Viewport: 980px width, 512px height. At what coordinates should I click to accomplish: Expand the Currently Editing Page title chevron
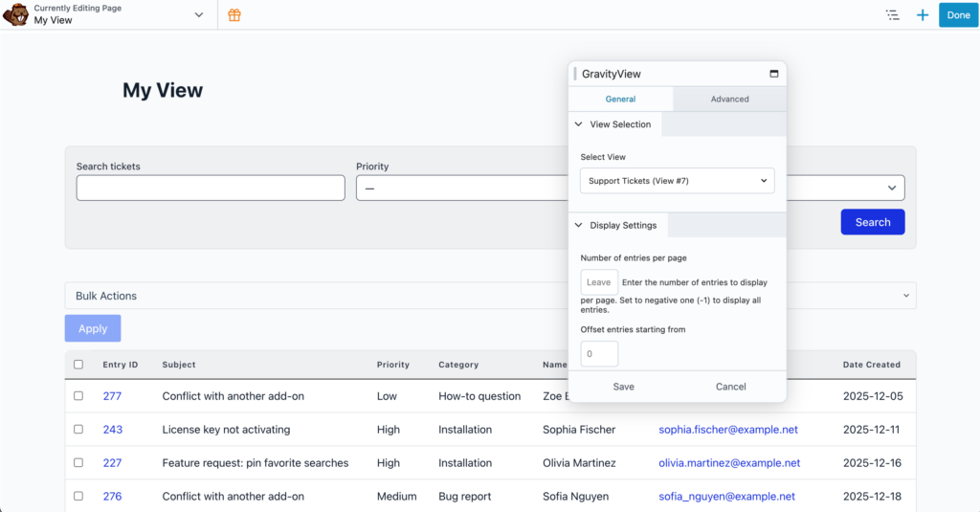199,15
